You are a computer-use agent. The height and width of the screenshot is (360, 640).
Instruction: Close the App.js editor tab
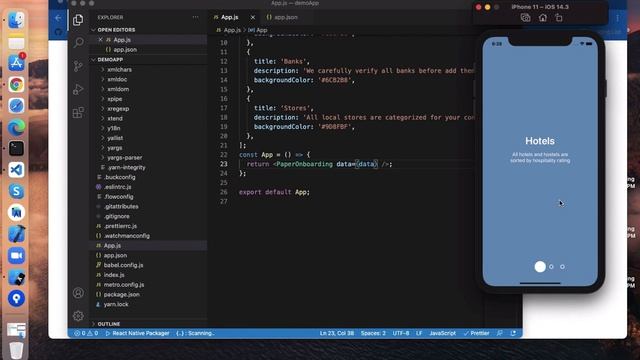pyautogui.click(x=253, y=17)
